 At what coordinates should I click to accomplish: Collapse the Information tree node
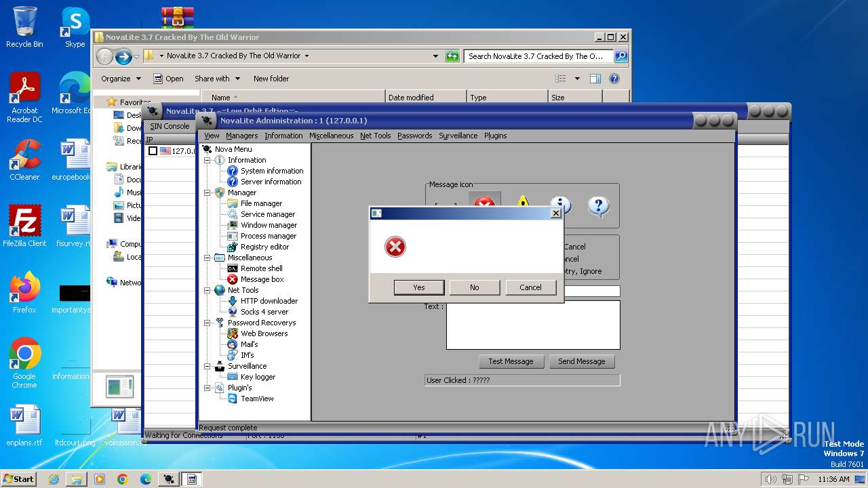[x=208, y=160]
